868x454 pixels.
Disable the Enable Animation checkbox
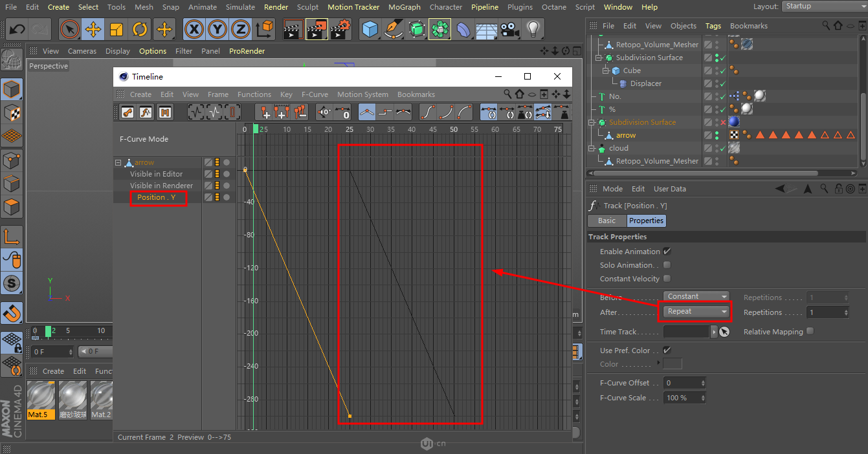(x=667, y=252)
